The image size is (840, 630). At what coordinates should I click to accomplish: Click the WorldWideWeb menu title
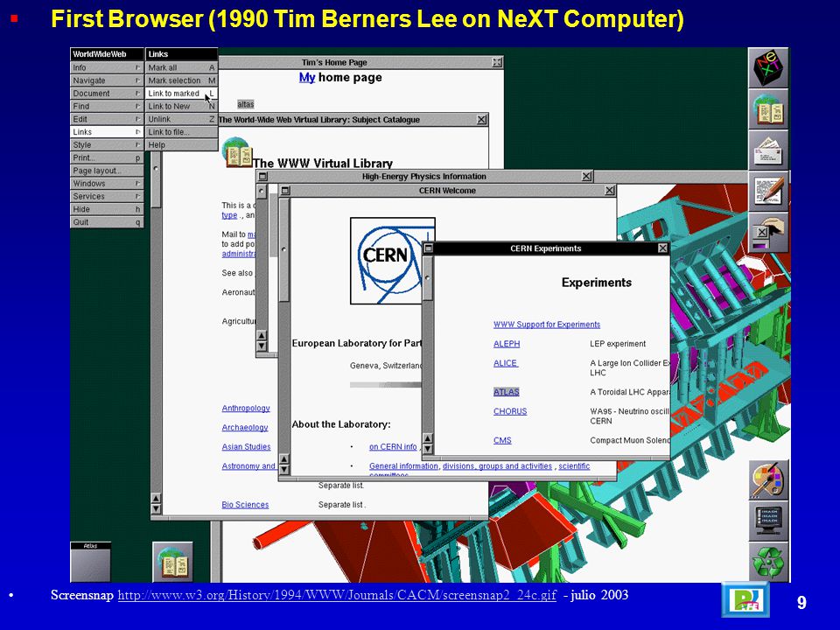[107, 54]
